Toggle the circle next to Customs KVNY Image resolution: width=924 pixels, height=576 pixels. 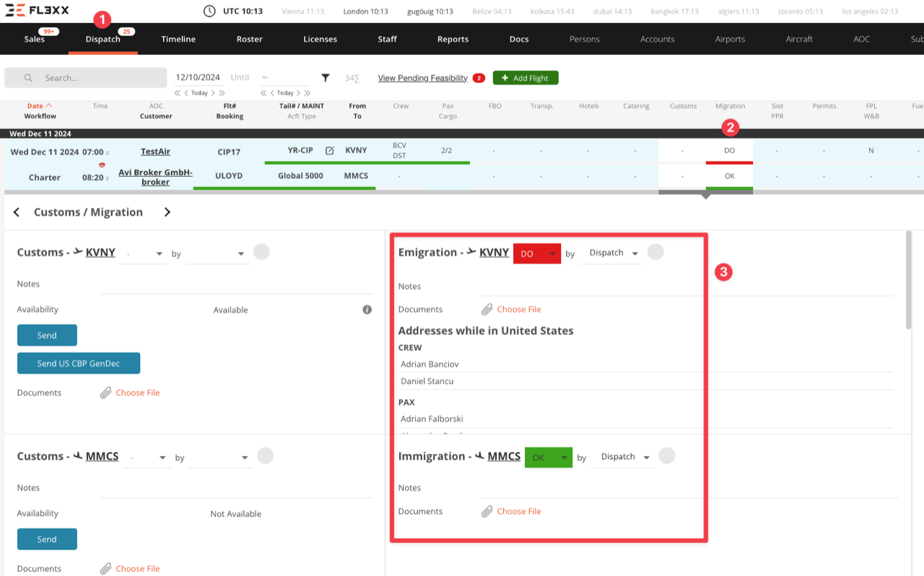pyautogui.click(x=261, y=252)
